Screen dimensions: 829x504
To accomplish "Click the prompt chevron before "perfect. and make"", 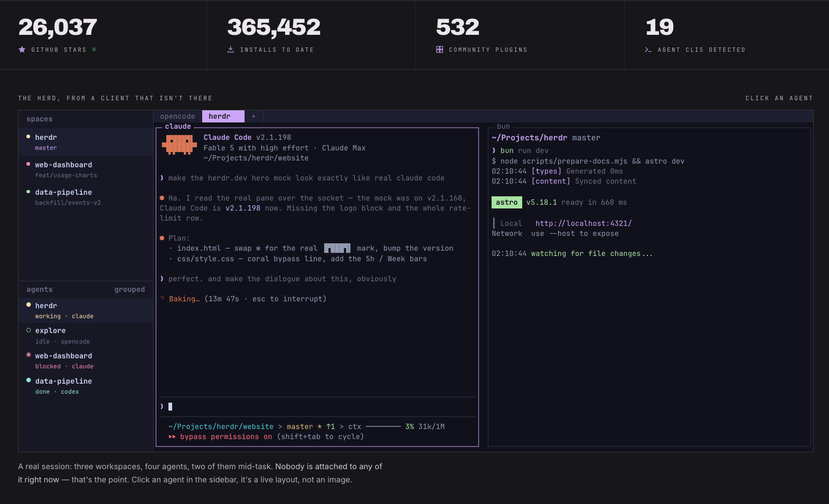I will point(162,279).
